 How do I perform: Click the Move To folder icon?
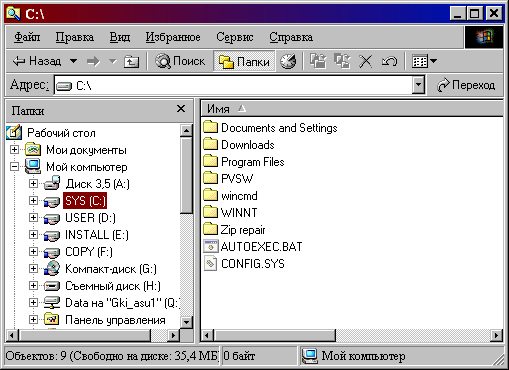(318, 61)
